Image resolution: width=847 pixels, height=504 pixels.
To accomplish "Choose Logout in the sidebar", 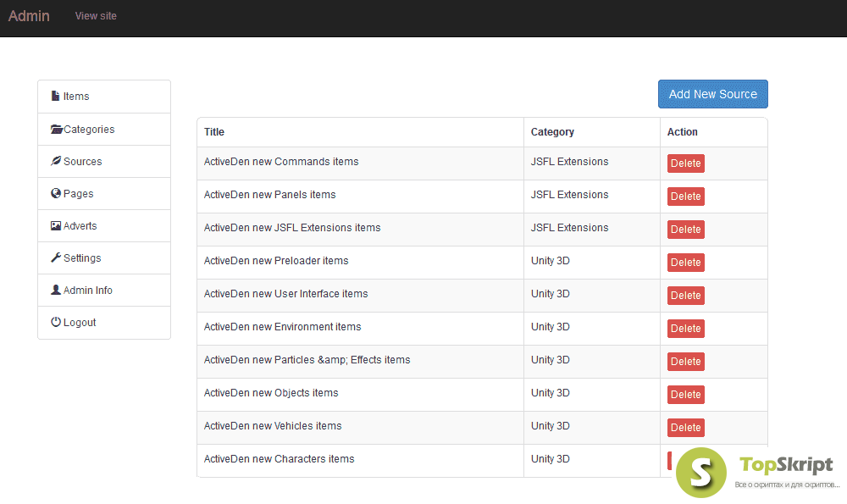I will coord(104,323).
